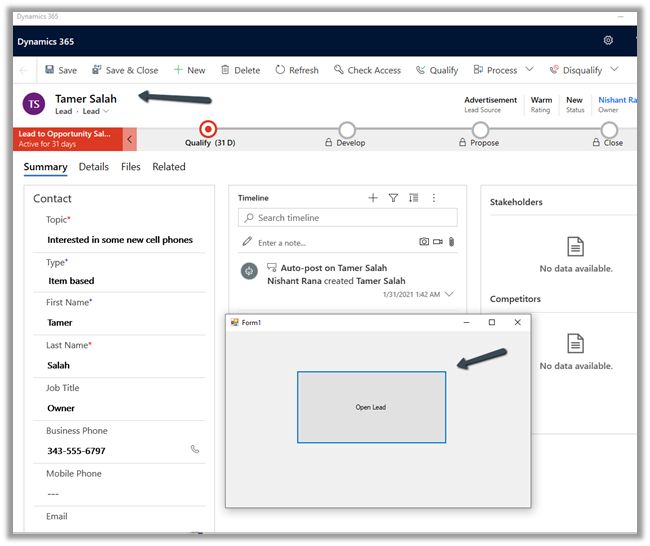The image size is (650, 546).
Task: Click the Settings gear icon
Action: point(608,41)
